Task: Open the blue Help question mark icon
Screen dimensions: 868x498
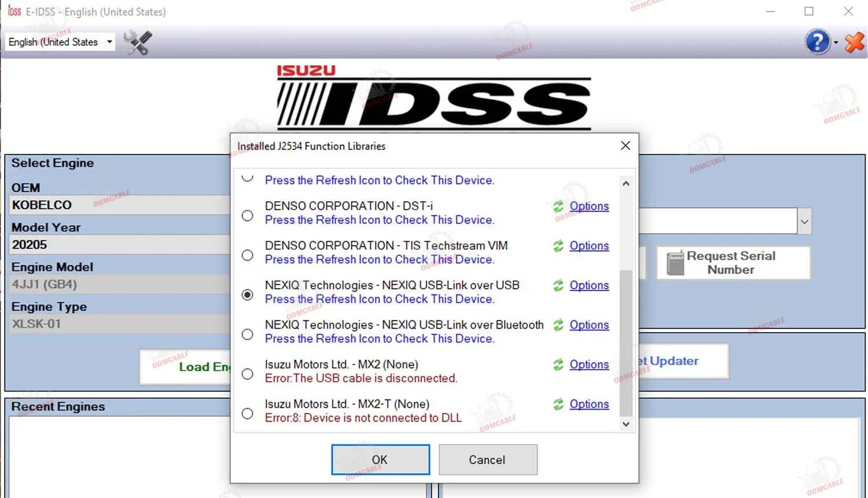Action: pyautogui.click(x=817, y=42)
